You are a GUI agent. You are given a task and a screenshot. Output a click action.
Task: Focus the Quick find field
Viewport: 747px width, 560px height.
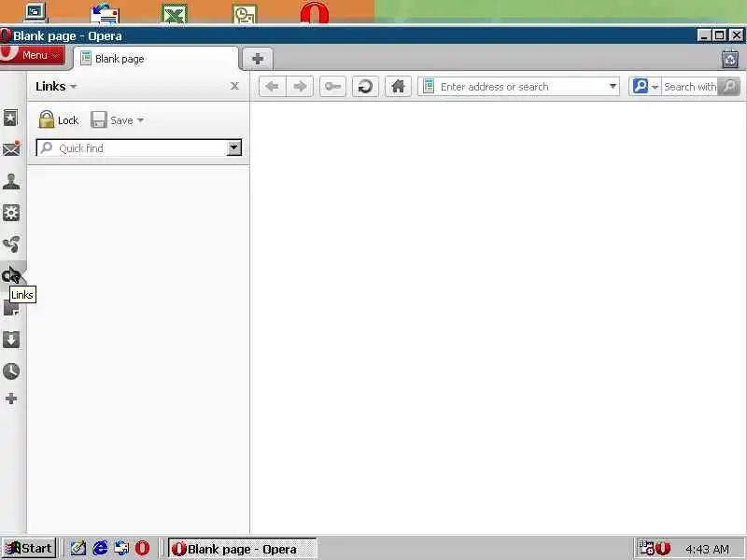pyautogui.click(x=132, y=148)
